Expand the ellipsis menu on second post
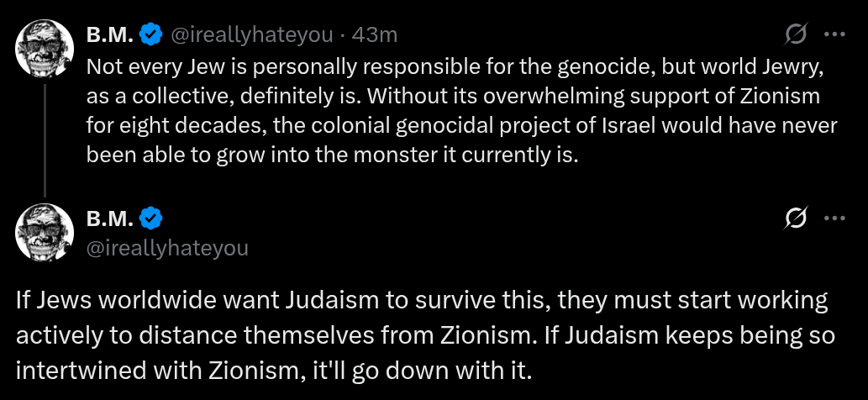 coord(835,218)
